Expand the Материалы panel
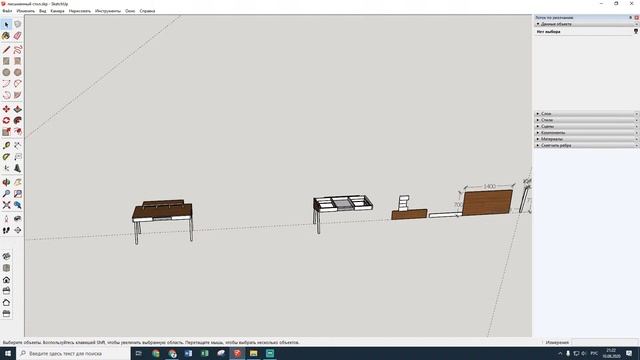This screenshot has height=360, width=640. pyautogui.click(x=586, y=139)
